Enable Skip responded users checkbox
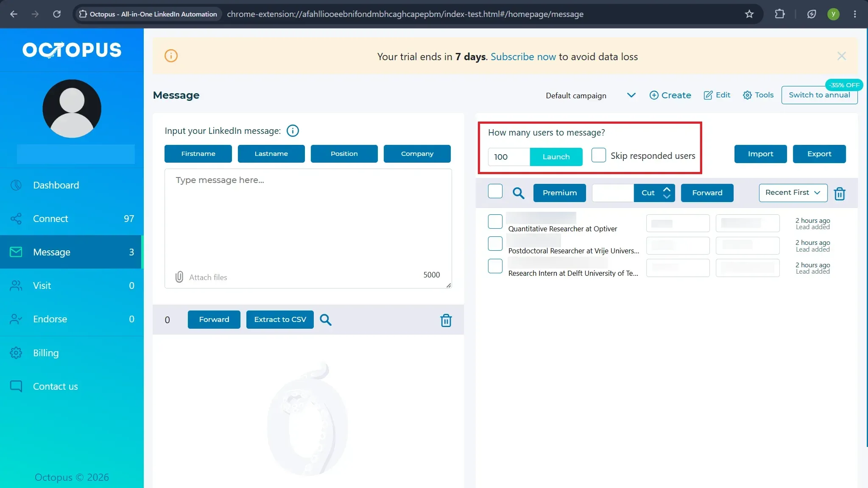The width and height of the screenshot is (868, 488). point(598,155)
